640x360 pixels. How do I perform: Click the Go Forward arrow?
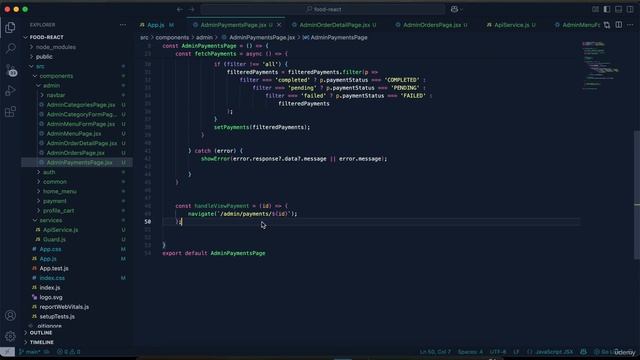pos(191,9)
